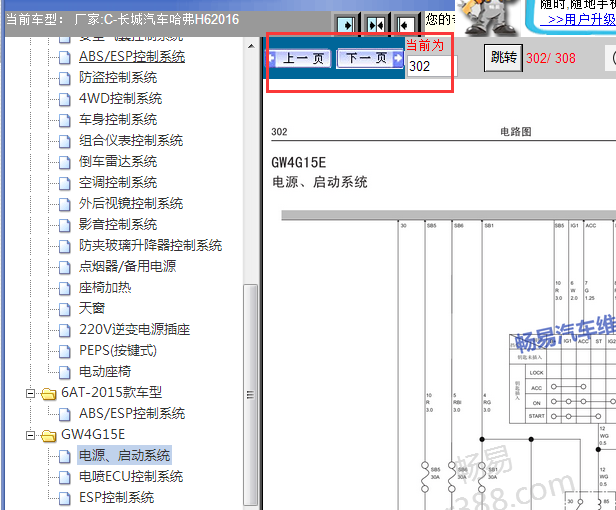The image size is (616, 510).
Task: Collapse the 6AT-2015款车型 folder
Action: [x=30, y=393]
